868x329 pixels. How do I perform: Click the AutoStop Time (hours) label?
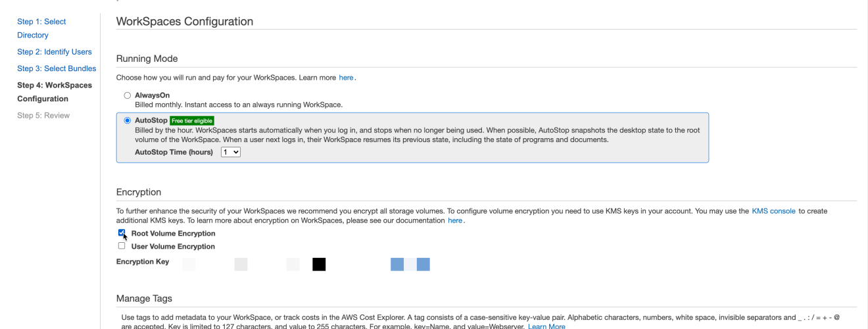(x=174, y=152)
